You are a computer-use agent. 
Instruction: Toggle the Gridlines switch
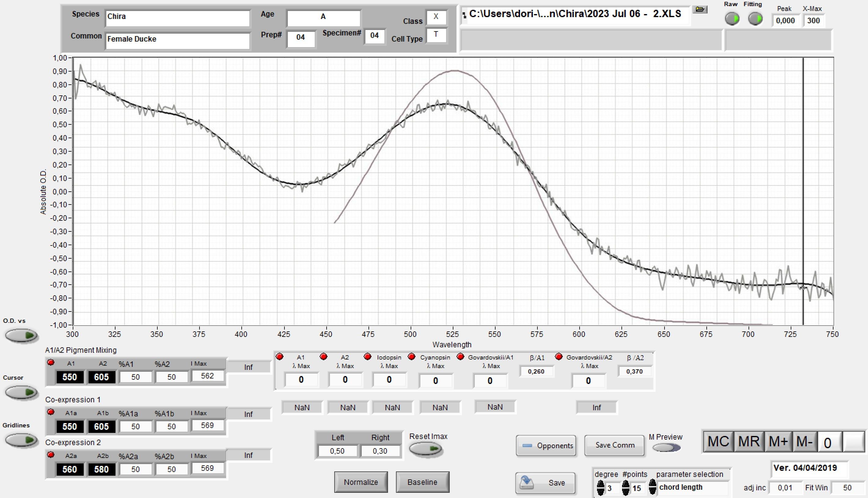21,440
